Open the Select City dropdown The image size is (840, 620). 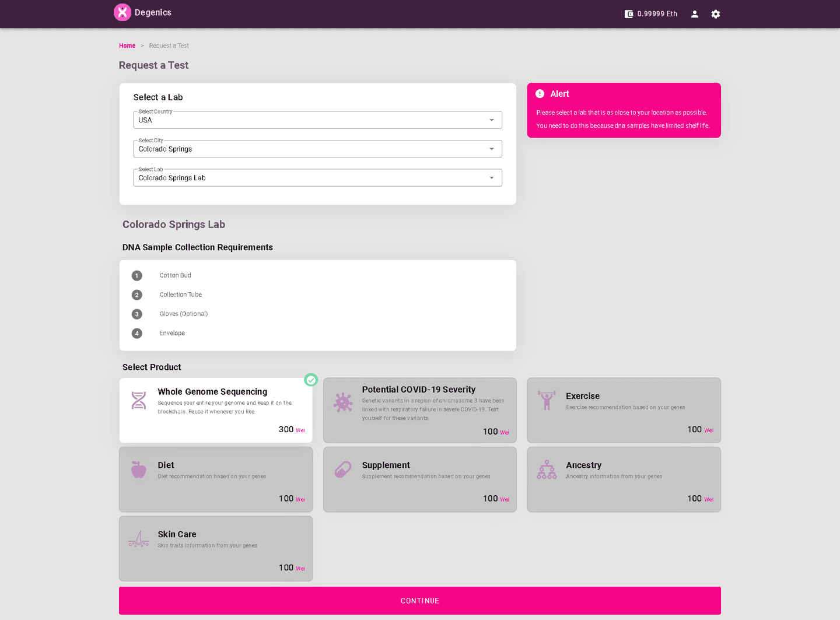coord(318,149)
